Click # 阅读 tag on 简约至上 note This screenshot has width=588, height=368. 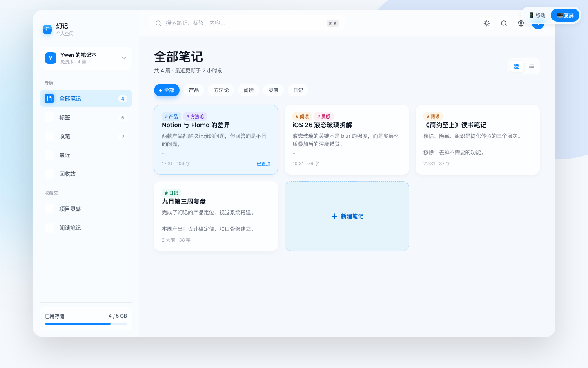tap(433, 117)
